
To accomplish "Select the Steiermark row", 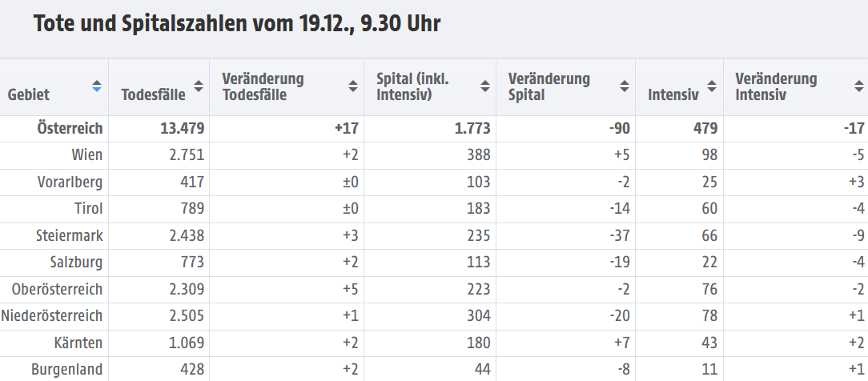I will click(70, 236).
